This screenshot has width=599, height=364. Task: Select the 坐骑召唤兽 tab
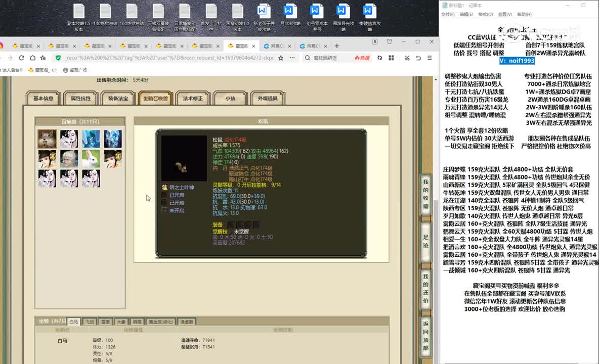(155, 99)
